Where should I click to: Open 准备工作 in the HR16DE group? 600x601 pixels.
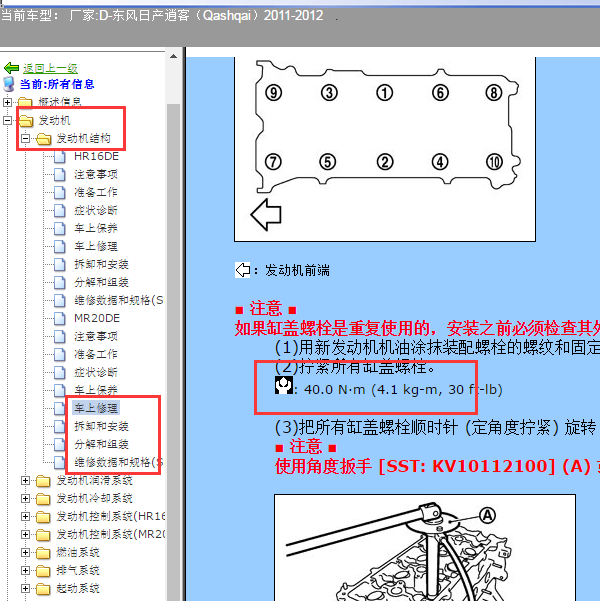96,192
